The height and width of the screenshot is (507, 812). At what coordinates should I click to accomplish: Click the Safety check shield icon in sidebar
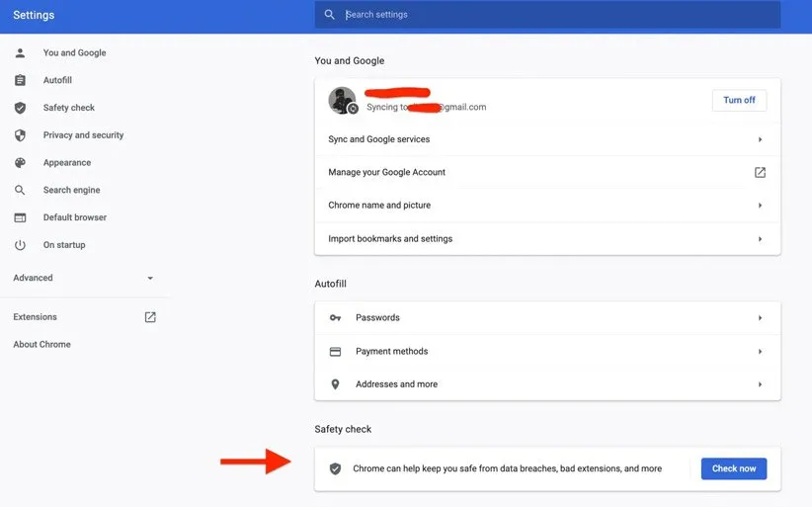pos(20,108)
